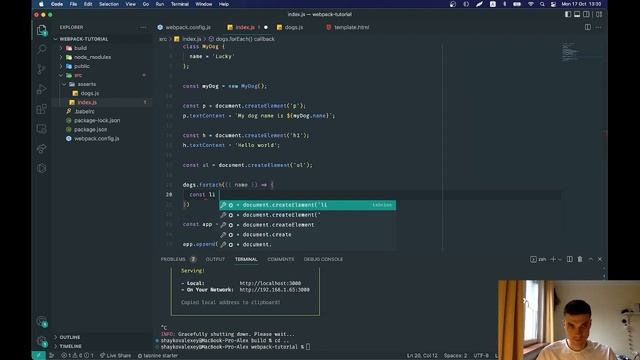Expand the node_modules folder
Screen dimensions: 640x360
pos(92,57)
